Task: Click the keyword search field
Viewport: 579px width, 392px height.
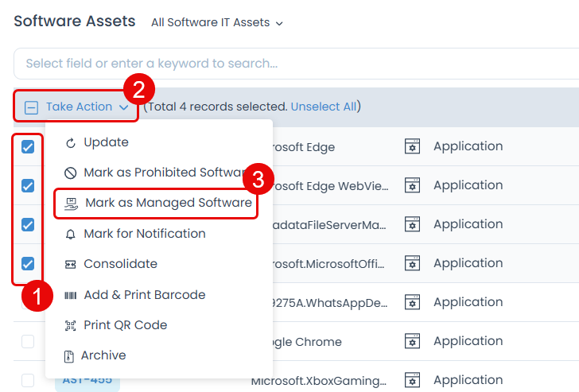Action: [296, 64]
